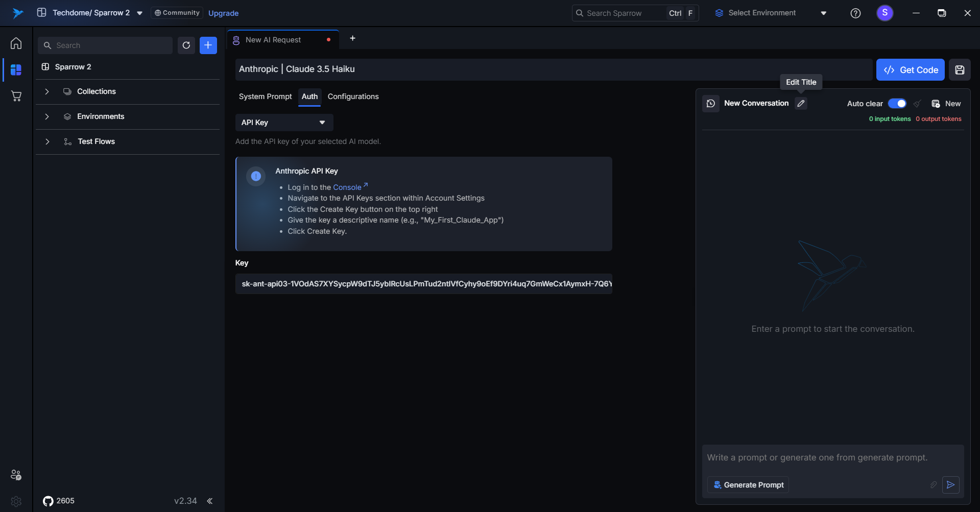Open the conversation history icon

(x=710, y=104)
